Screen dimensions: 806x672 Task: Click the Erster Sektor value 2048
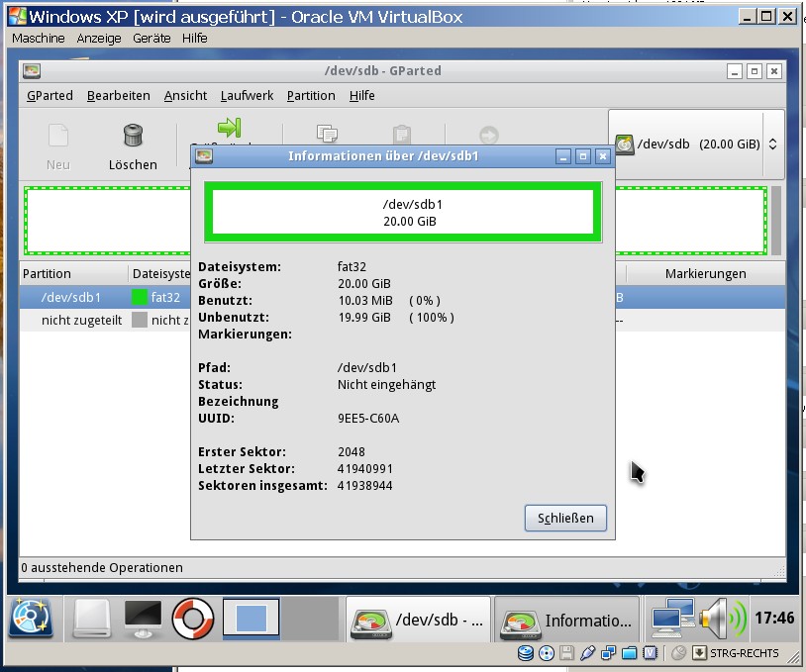352,451
